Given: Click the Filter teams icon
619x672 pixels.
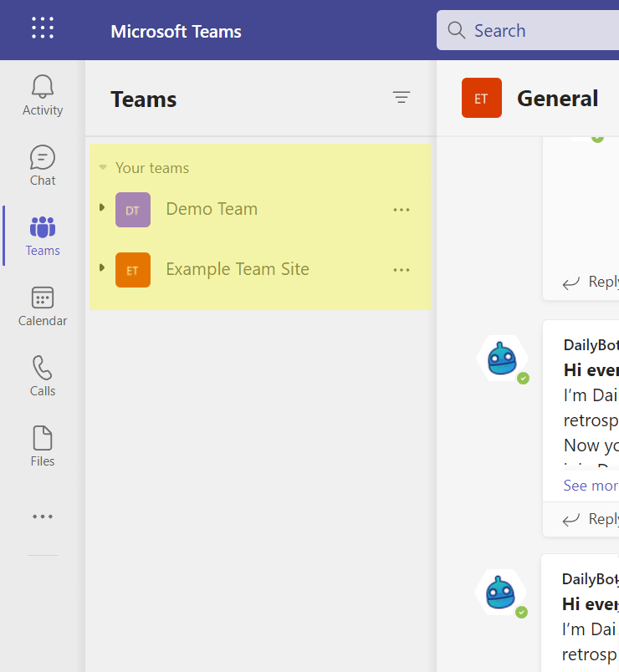Looking at the screenshot, I should pyautogui.click(x=402, y=97).
